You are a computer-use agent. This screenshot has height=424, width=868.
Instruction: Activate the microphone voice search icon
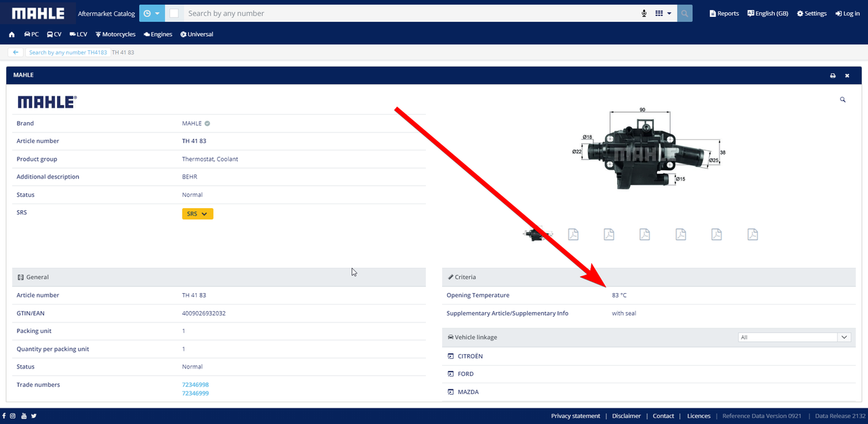(644, 13)
